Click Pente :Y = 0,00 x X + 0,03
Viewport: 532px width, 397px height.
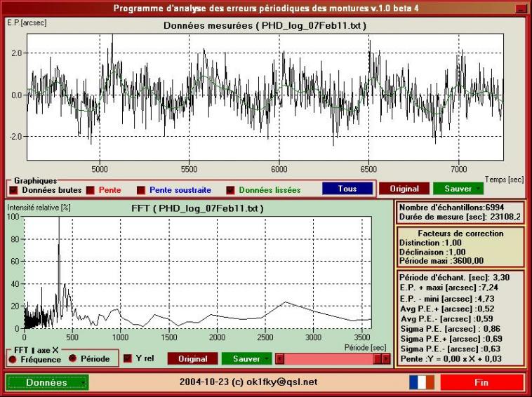pos(451,358)
